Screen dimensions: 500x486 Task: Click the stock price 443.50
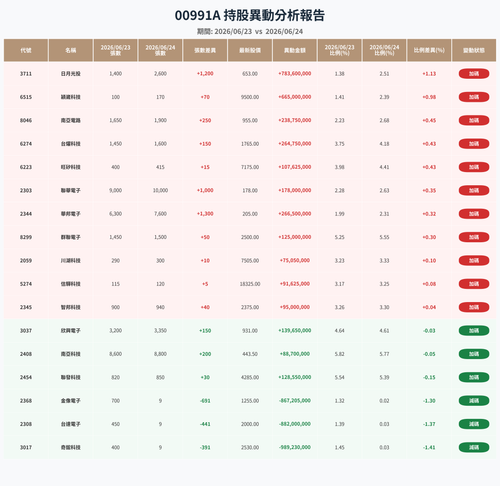tap(250, 354)
